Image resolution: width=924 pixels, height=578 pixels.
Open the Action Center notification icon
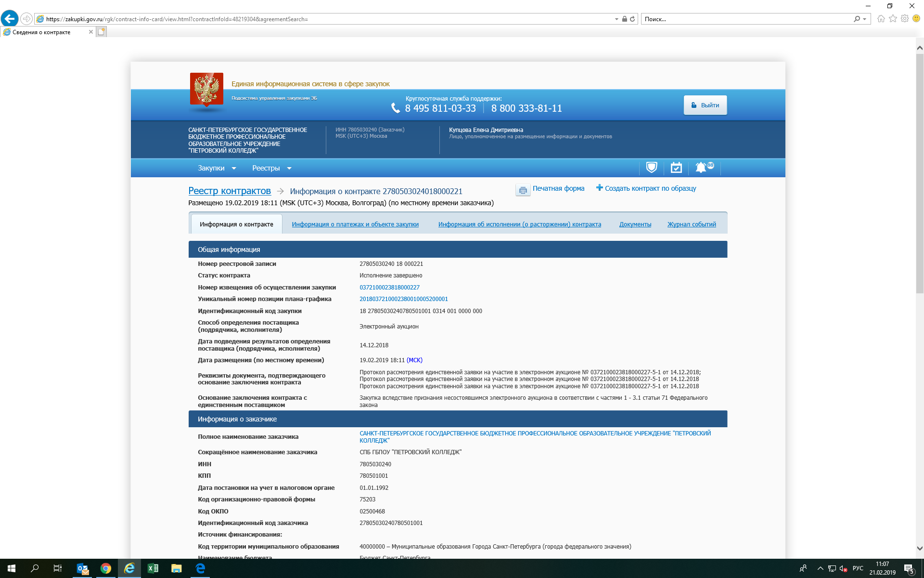tap(909, 569)
